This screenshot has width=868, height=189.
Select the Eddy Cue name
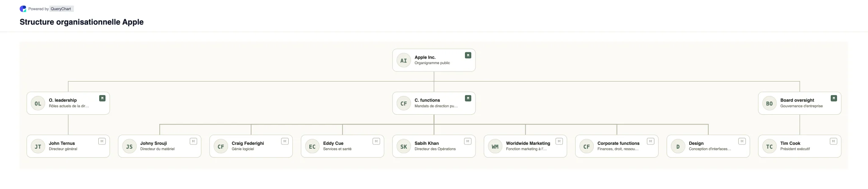click(x=333, y=143)
